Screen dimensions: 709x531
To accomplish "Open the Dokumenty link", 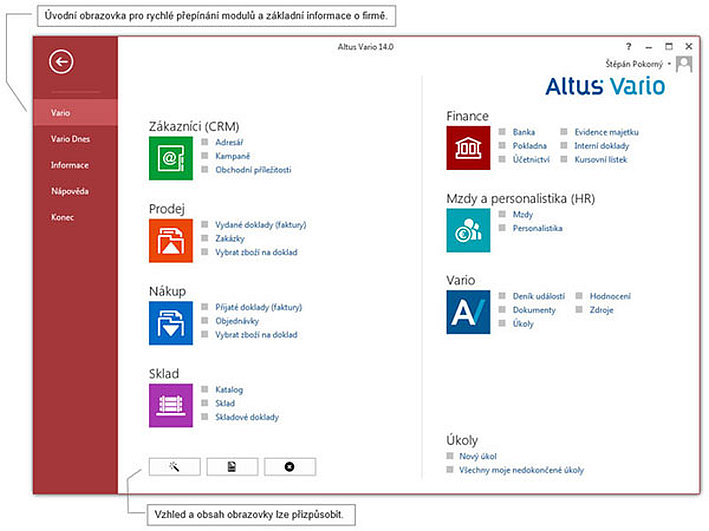I will (534, 310).
